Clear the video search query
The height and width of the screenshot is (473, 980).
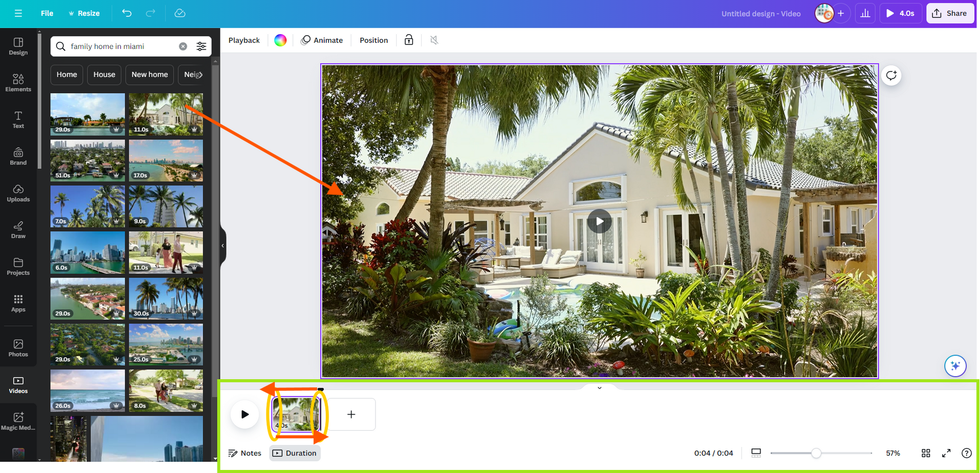click(x=183, y=46)
